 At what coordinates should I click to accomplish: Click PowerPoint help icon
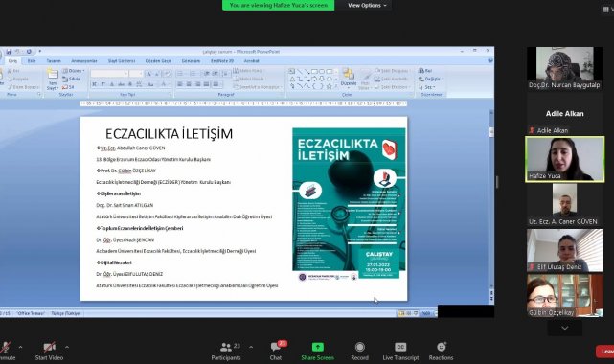coord(489,61)
